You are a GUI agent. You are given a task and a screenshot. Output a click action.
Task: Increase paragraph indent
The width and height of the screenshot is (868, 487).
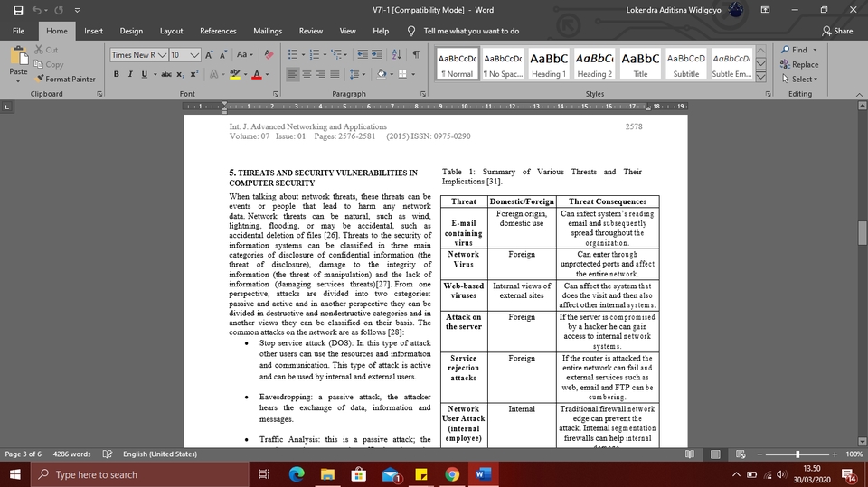coord(376,54)
